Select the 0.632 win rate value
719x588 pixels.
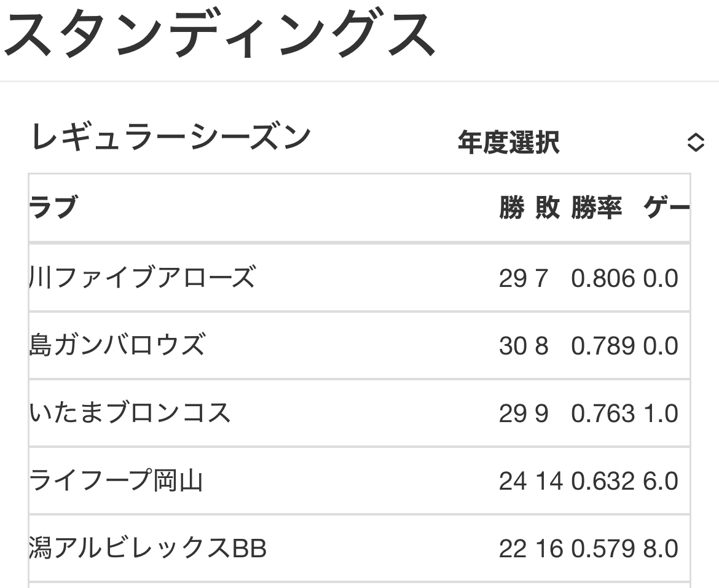602,482
